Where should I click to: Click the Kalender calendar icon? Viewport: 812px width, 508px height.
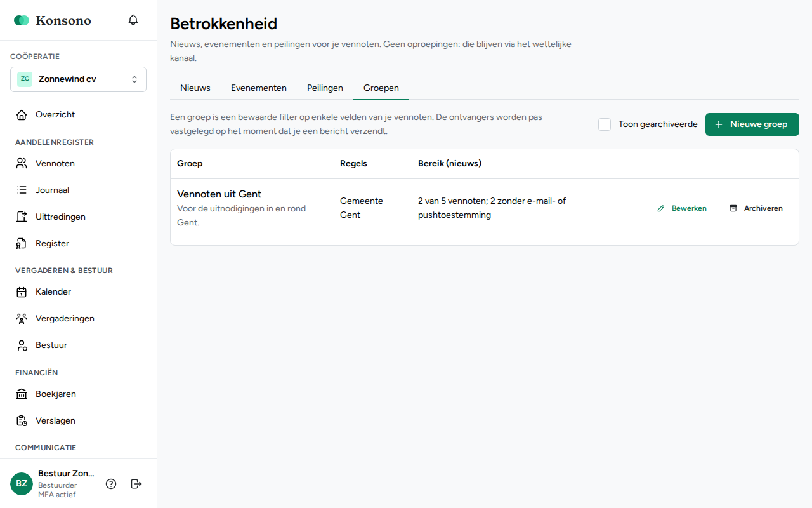point(22,292)
